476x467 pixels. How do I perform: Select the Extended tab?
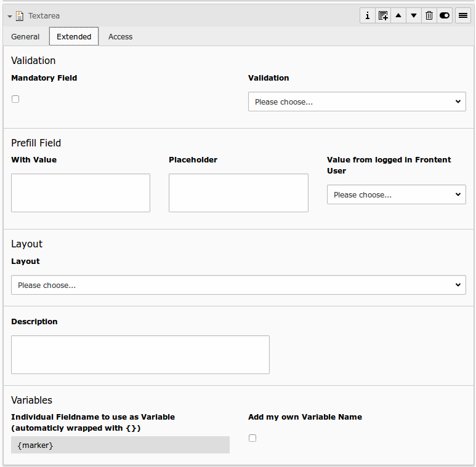point(74,36)
